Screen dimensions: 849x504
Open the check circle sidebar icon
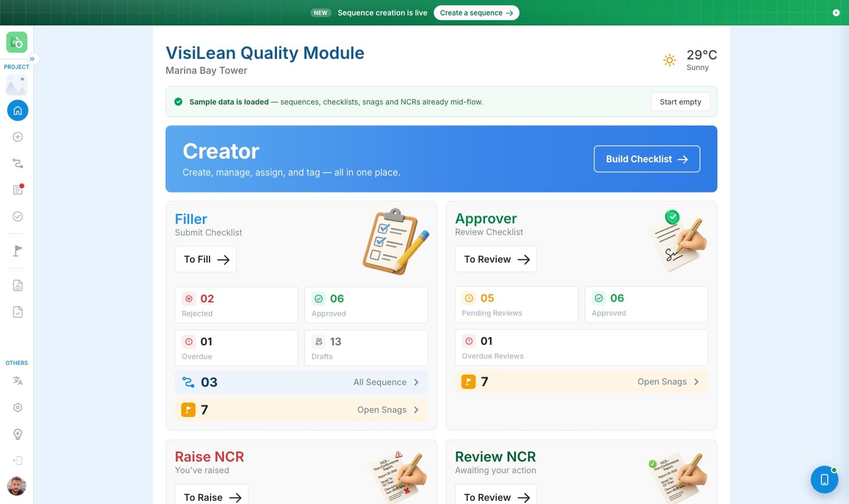[x=18, y=216]
